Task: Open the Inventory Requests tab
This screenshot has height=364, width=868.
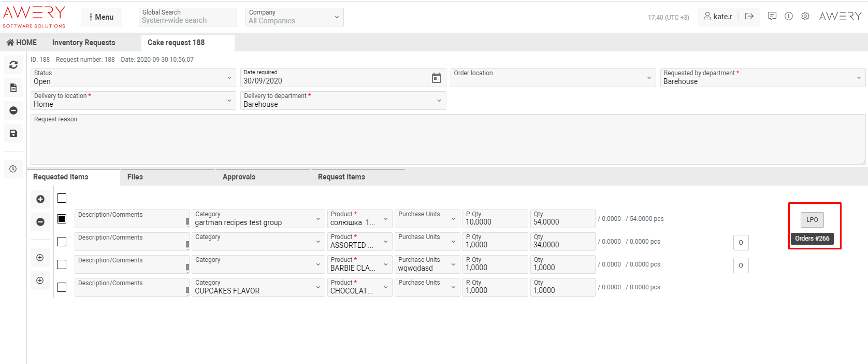Action: 83,43
